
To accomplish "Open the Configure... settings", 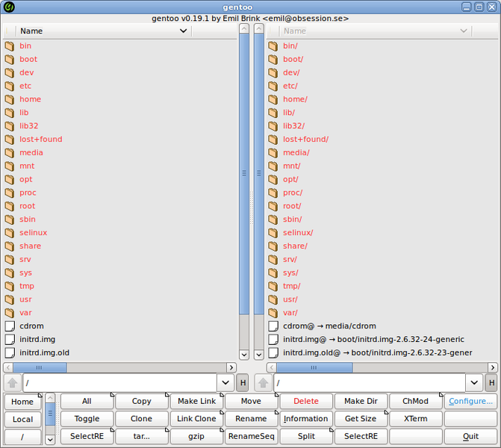I will tap(470, 402).
